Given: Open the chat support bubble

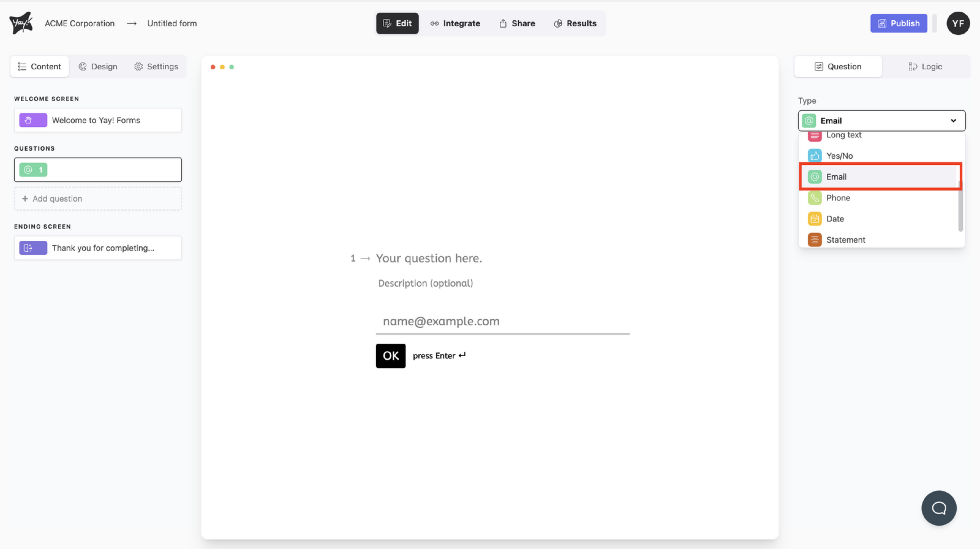Looking at the screenshot, I should tap(938, 508).
